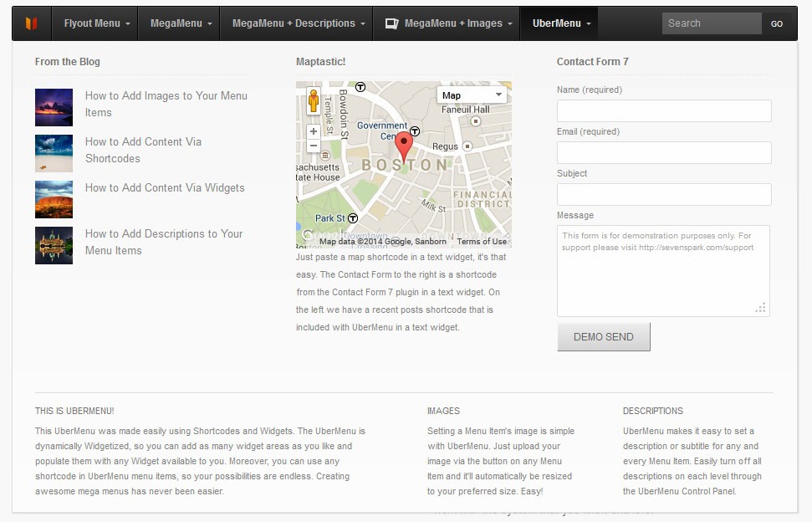
Task: Click the beach thumbnail for the Shortcodes post
Action: click(54, 153)
